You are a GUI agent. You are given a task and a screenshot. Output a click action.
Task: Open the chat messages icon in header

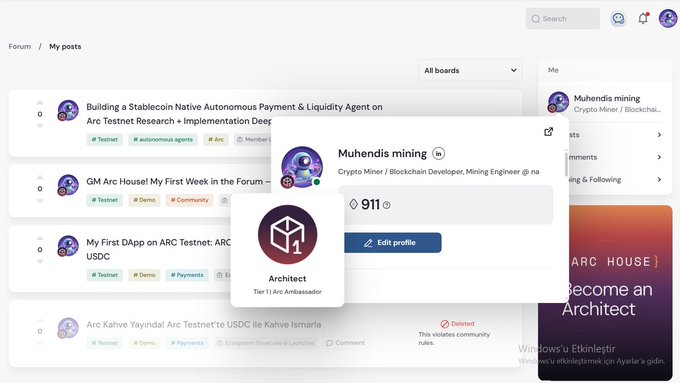pyautogui.click(x=618, y=19)
